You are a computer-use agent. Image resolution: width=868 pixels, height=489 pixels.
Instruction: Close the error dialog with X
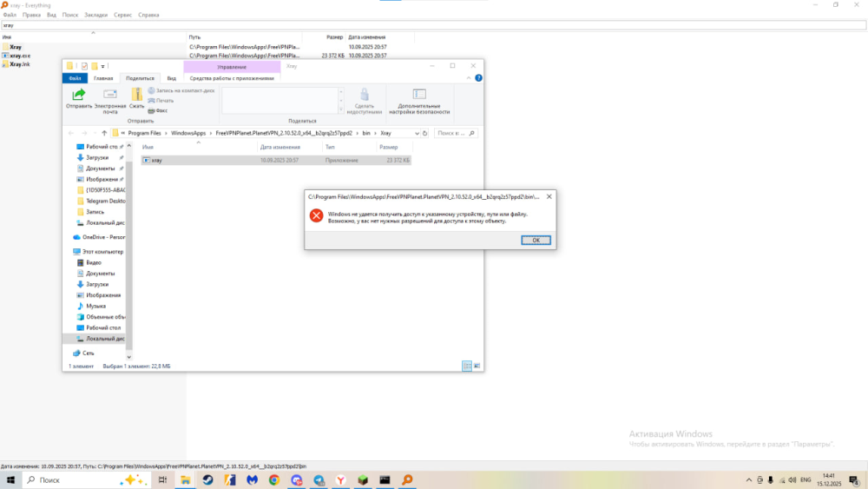click(x=549, y=196)
